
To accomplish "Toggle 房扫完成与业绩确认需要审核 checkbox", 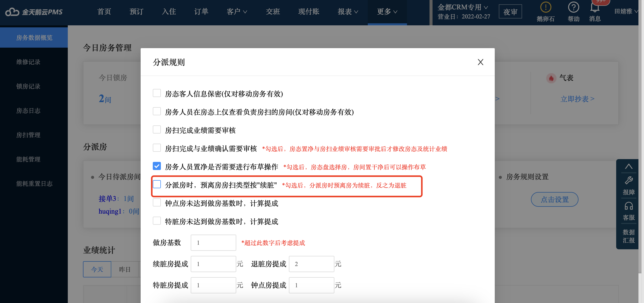I will coord(157,148).
